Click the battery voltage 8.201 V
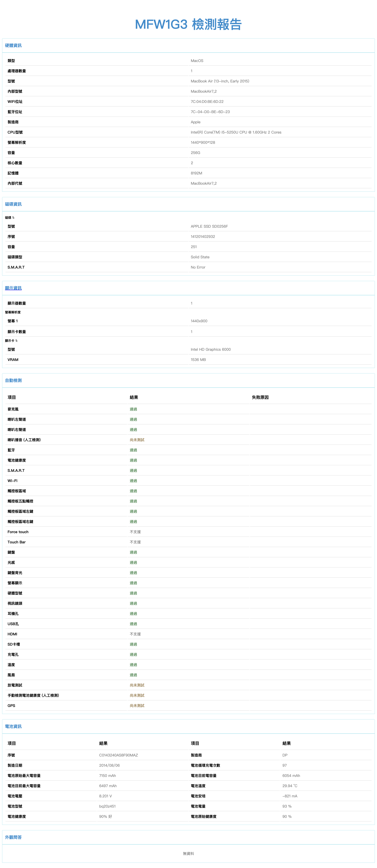Image resolution: width=377 pixels, height=868 pixels. coord(105,796)
